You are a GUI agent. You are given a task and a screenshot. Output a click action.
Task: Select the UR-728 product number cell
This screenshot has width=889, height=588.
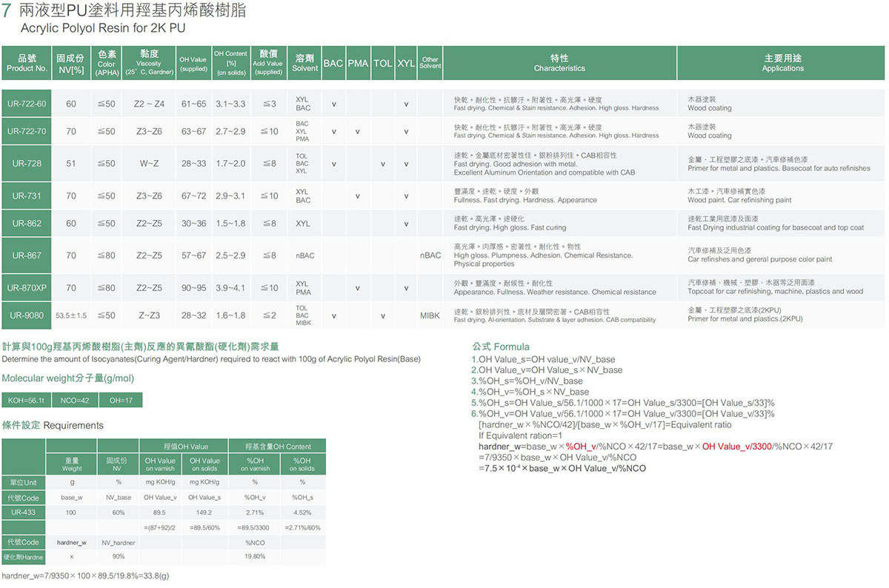tap(27, 164)
